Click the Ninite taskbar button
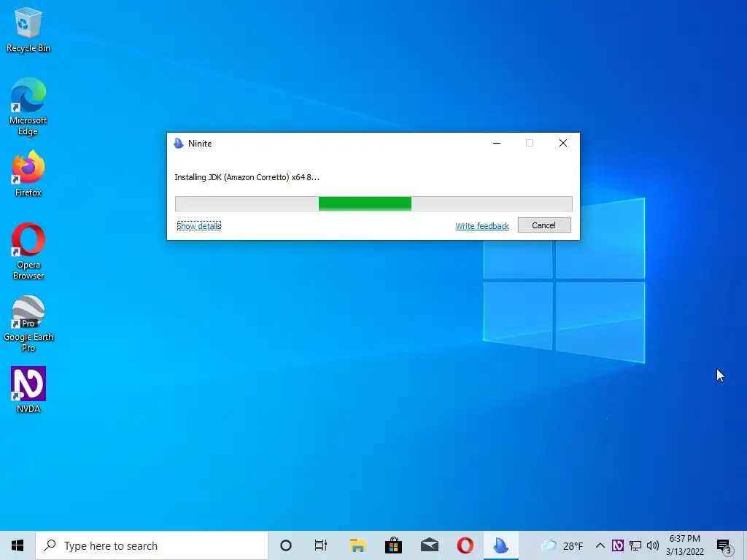This screenshot has width=747, height=560. pyautogui.click(x=500, y=545)
